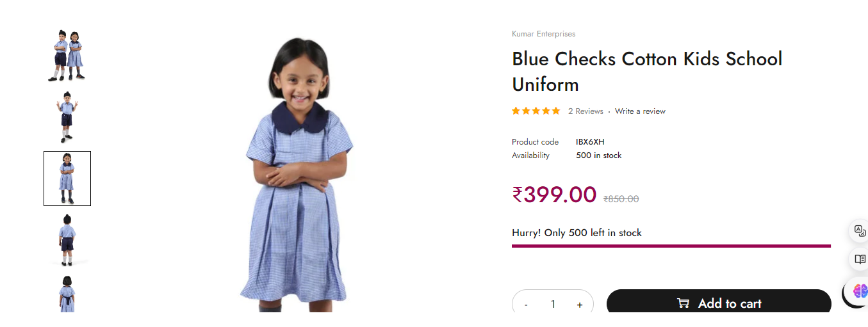
Task: Click the first star in the rating
Action: pos(516,111)
